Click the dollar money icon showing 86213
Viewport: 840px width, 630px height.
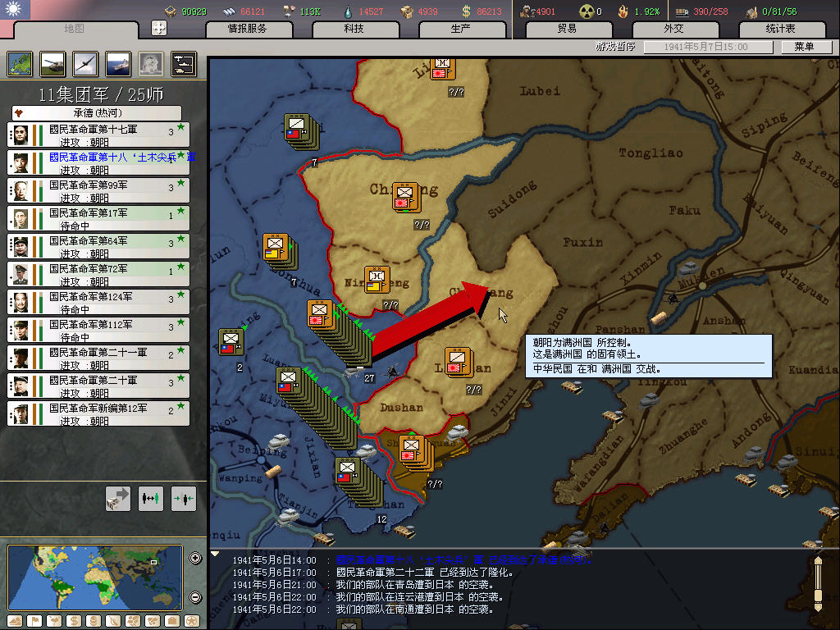(x=467, y=11)
